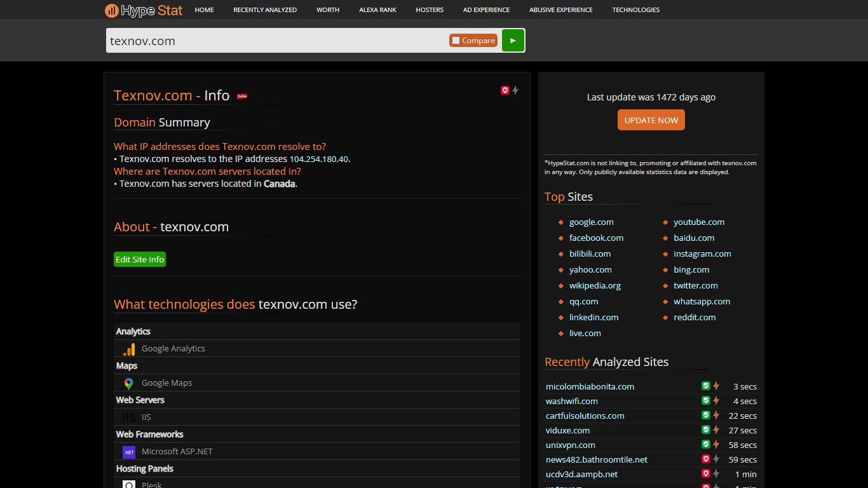Click the UPDATE NOW button
The height and width of the screenshot is (488, 868).
pyautogui.click(x=651, y=120)
